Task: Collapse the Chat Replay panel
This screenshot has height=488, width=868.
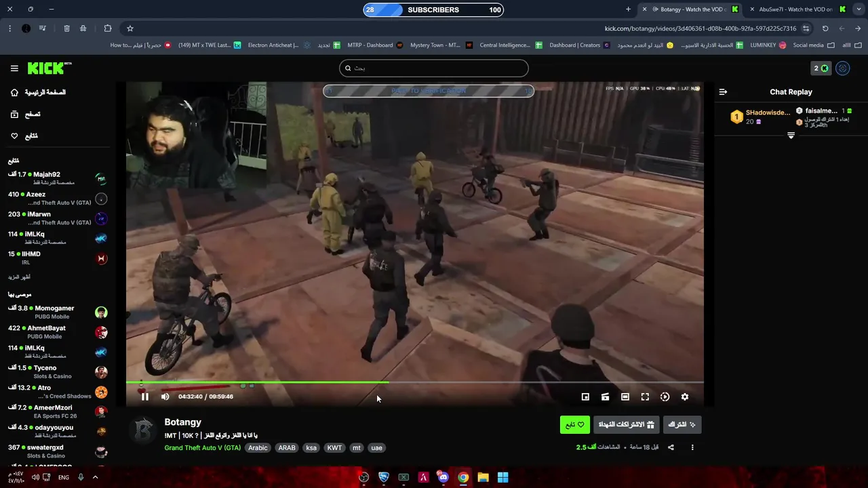Action: 723,92
